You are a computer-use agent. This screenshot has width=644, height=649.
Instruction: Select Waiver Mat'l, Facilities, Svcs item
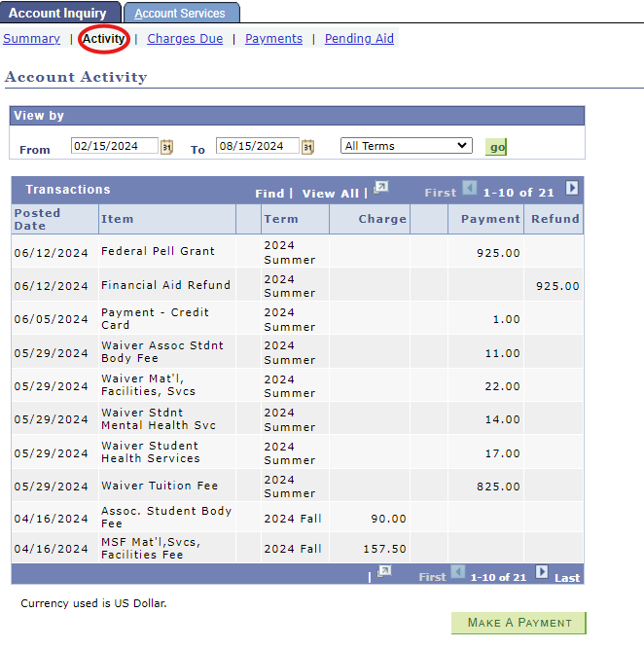click(148, 384)
